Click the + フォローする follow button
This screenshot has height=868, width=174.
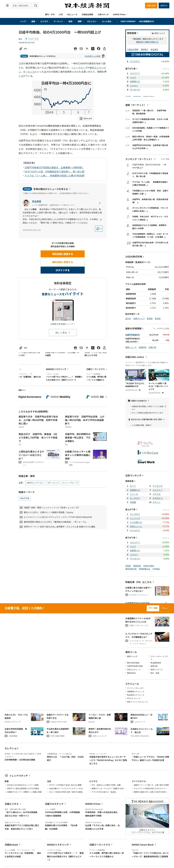coord(31,39)
